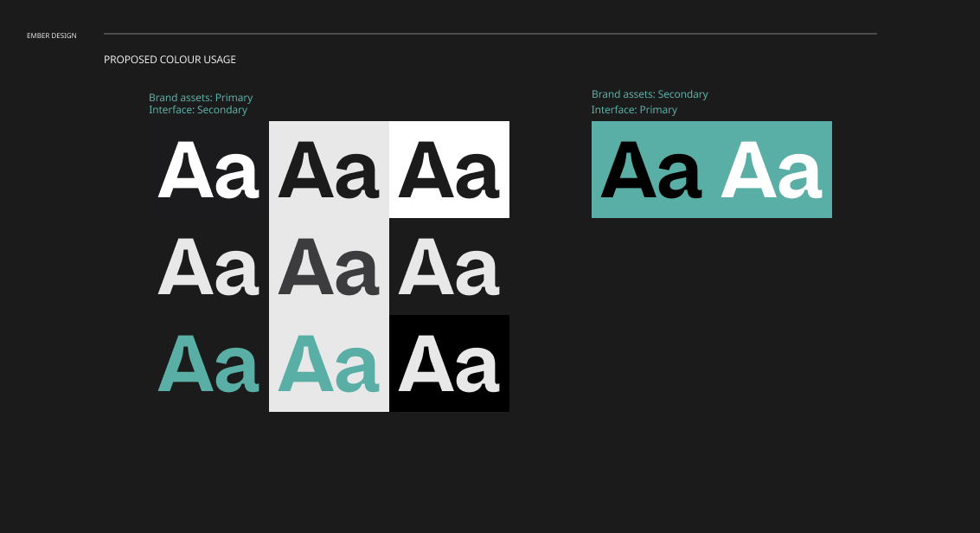Viewport: 980px width, 533px height.
Task: Click the 'Interface: Secondary' caption
Action: tap(197, 110)
